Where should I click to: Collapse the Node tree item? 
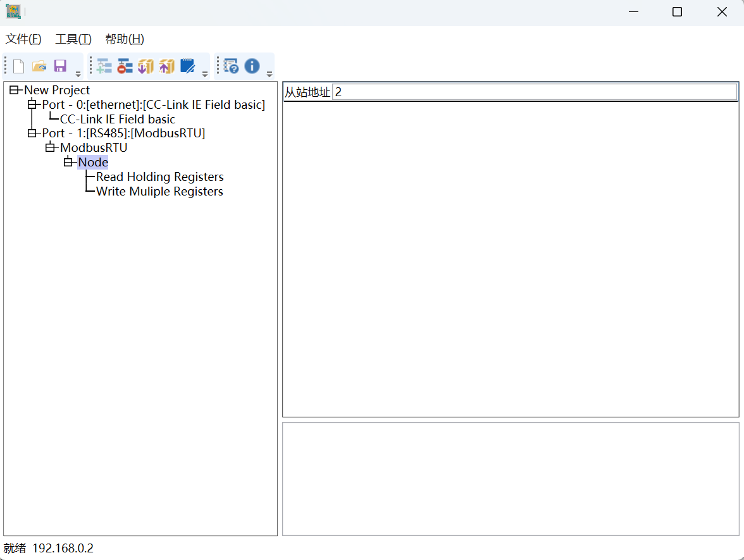pos(68,162)
